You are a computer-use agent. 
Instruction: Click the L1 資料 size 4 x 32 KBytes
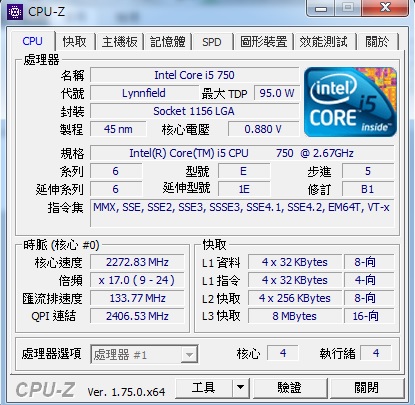point(295,262)
